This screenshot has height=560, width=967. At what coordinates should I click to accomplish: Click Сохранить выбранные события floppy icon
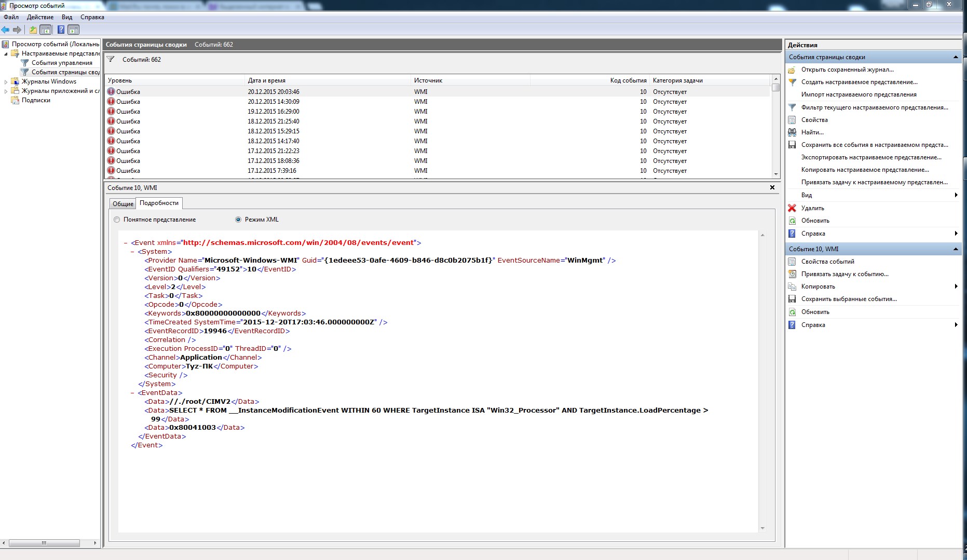pyautogui.click(x=792, y=299)
